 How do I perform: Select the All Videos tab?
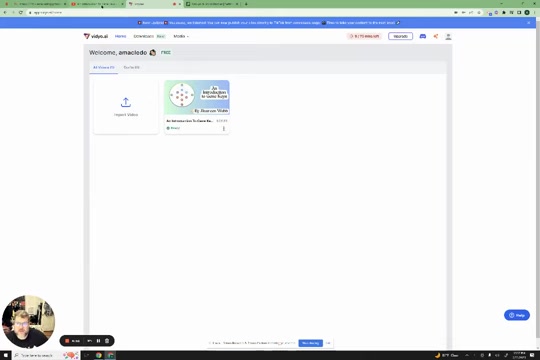104,68
